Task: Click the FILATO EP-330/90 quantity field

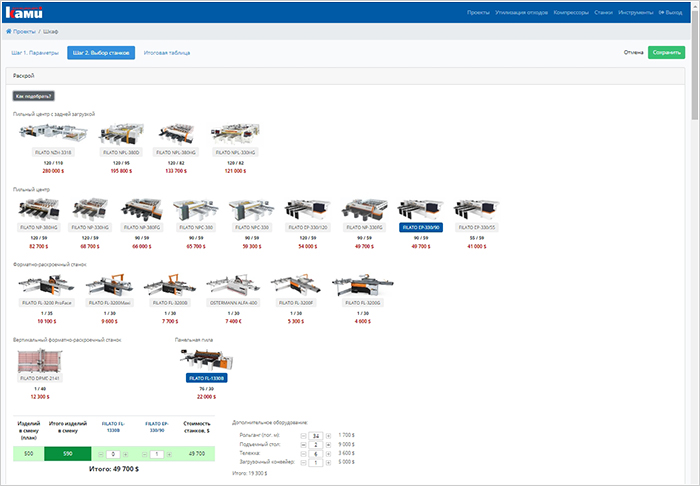Action: 157,454
